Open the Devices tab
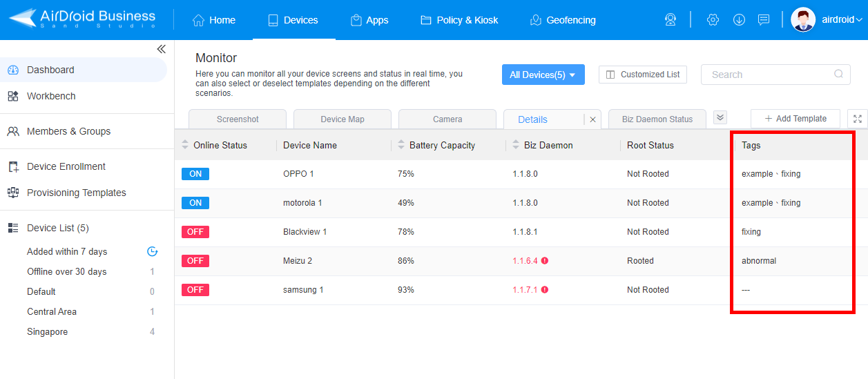868x379 pixels. coord(293,20)
